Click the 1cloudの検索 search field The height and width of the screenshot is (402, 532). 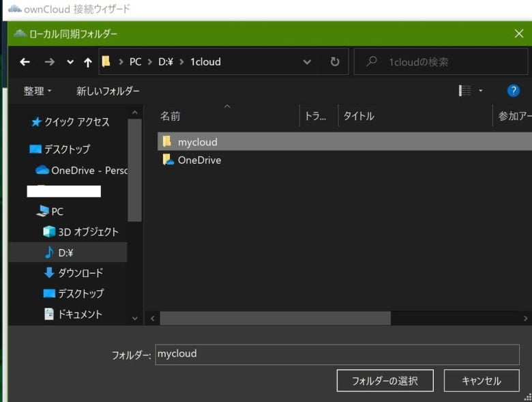click(441, 61)
